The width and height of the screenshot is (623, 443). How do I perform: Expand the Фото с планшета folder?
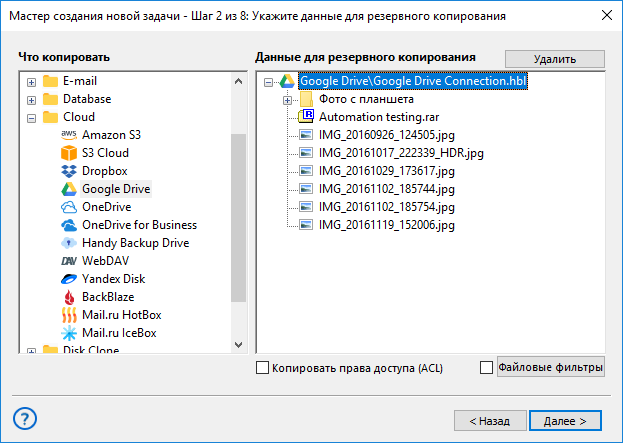[287, 100]
